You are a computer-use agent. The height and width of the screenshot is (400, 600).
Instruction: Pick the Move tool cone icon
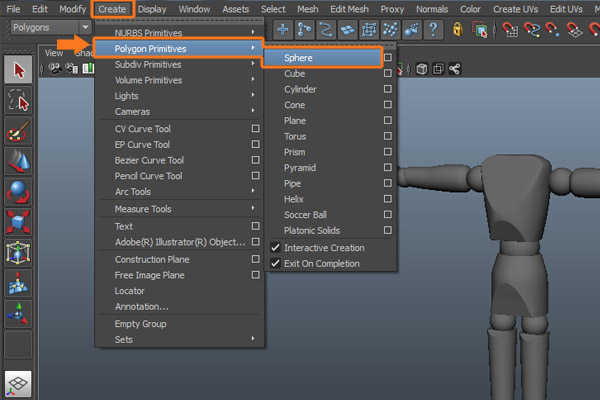pos(18,160)
